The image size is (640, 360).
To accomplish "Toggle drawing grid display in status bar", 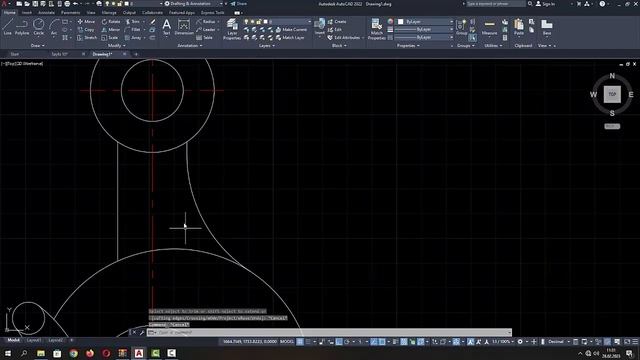I will tap(300, 342).
